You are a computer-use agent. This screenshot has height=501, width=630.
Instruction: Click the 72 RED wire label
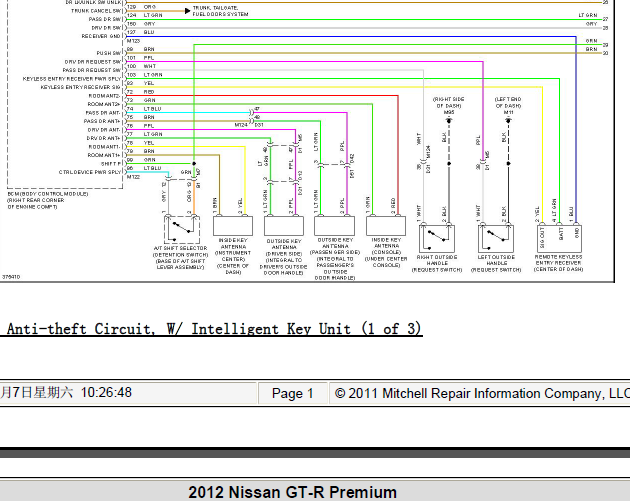[141, 92]
